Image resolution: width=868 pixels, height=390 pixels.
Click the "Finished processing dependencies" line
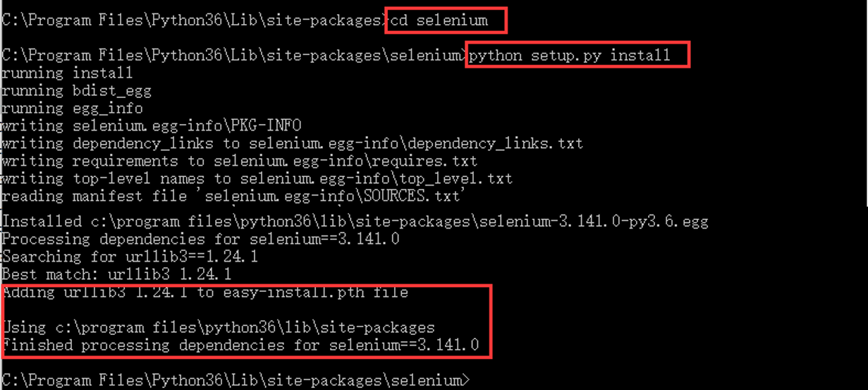240,345
